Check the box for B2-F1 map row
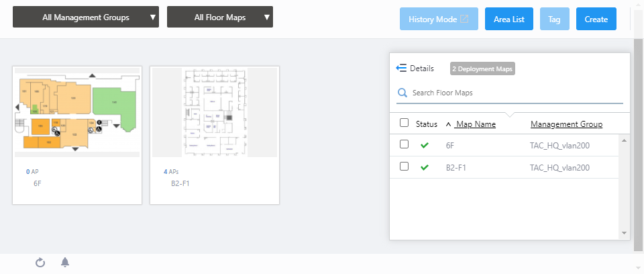Screen dimensions: 644x274 click(x=404, y=166)
